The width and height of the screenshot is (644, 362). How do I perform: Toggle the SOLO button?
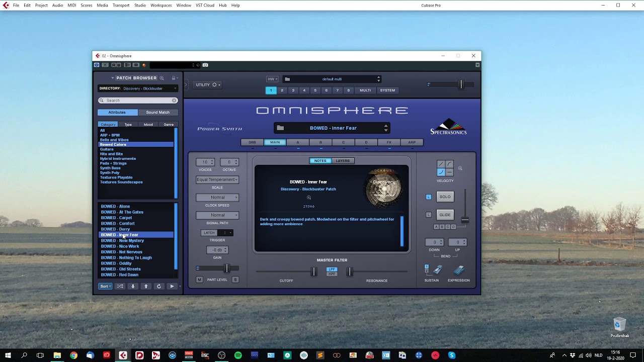[445, 197]
